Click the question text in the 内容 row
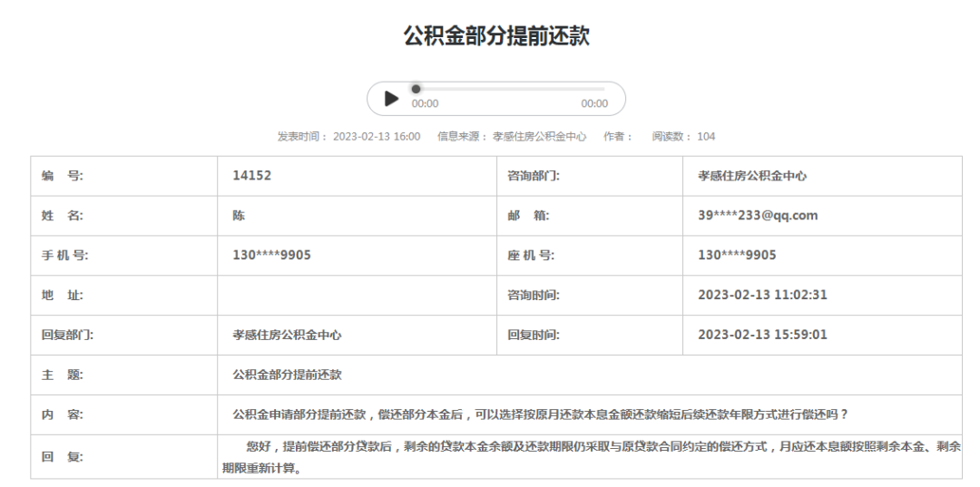The image size is (980, 487). tap(540, 414)
